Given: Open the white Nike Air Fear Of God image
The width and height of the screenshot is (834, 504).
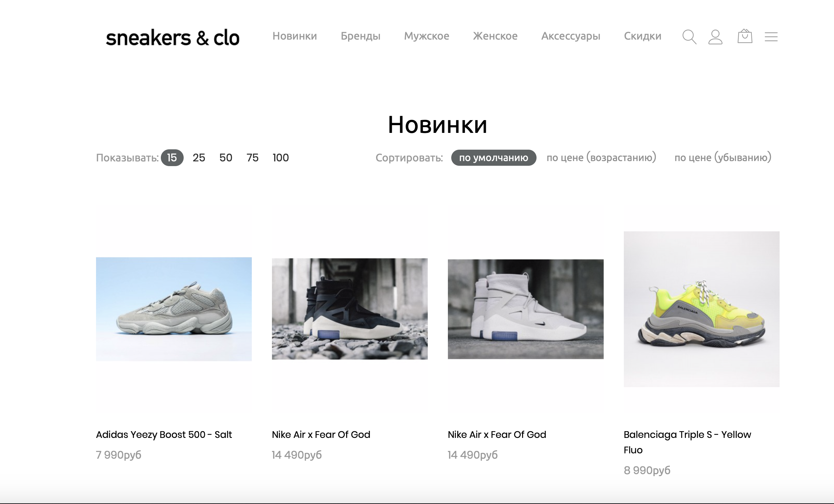Looking at the screenshot, I should tap(526, 309).
